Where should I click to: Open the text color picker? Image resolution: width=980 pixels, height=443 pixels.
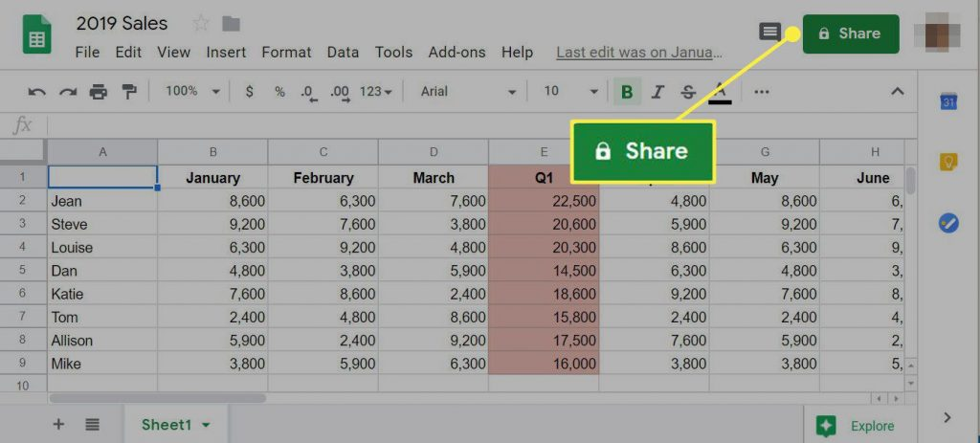(x=721, y=92)
